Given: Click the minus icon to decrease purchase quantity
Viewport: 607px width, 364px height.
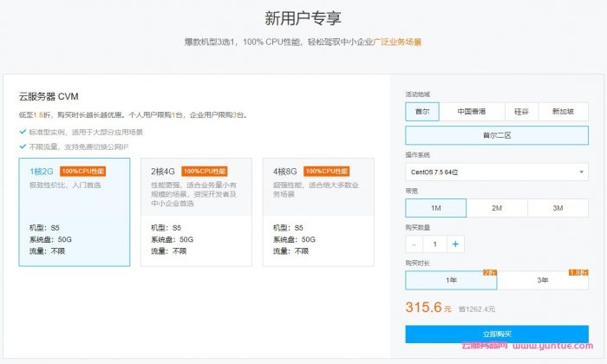Looking at the screenshot, I should tap(414, 244).
